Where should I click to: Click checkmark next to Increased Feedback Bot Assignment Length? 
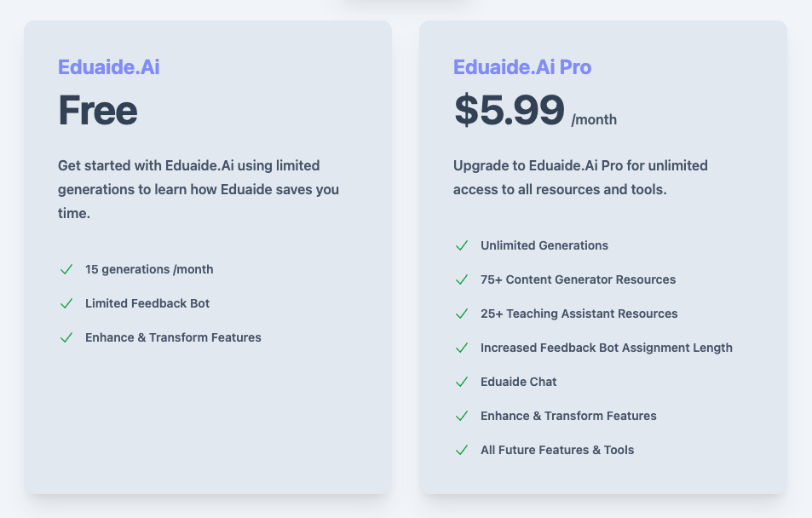pyautogui.click(x=461, y=348)
